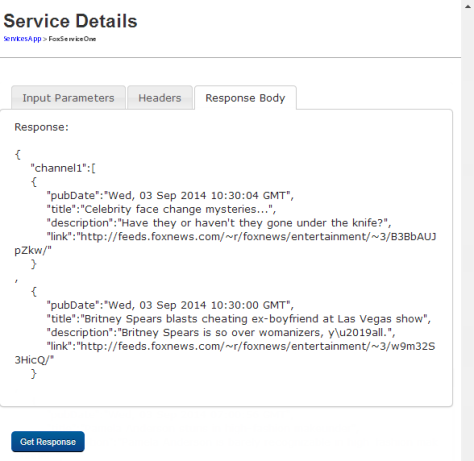The height and width of the screenshot is (461, 474).
Task: Open the Input Parameters tab
Action: (x=68, y=98)
